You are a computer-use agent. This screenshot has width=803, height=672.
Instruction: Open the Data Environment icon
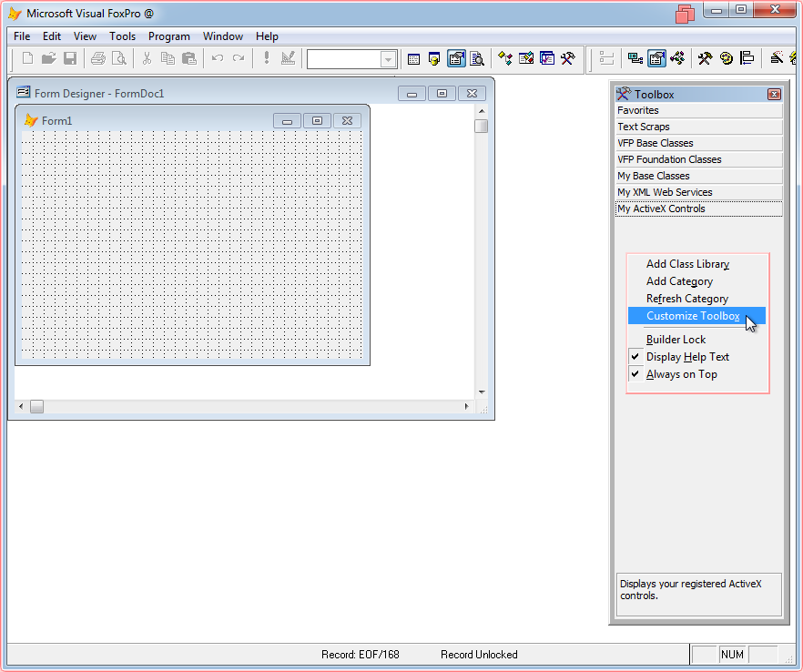pyautogui.click(x=635, y=59)
